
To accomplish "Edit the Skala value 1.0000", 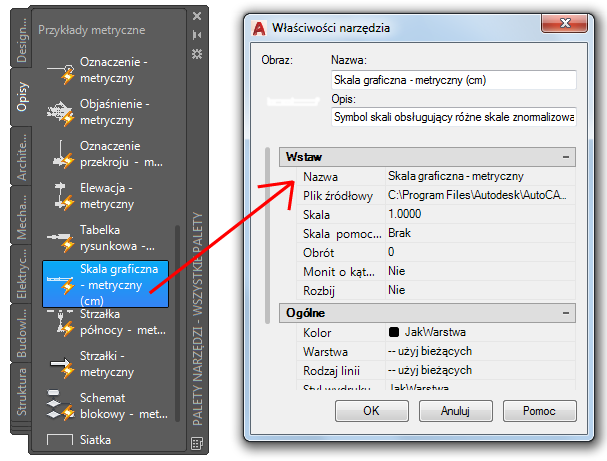I will point(480,214).
